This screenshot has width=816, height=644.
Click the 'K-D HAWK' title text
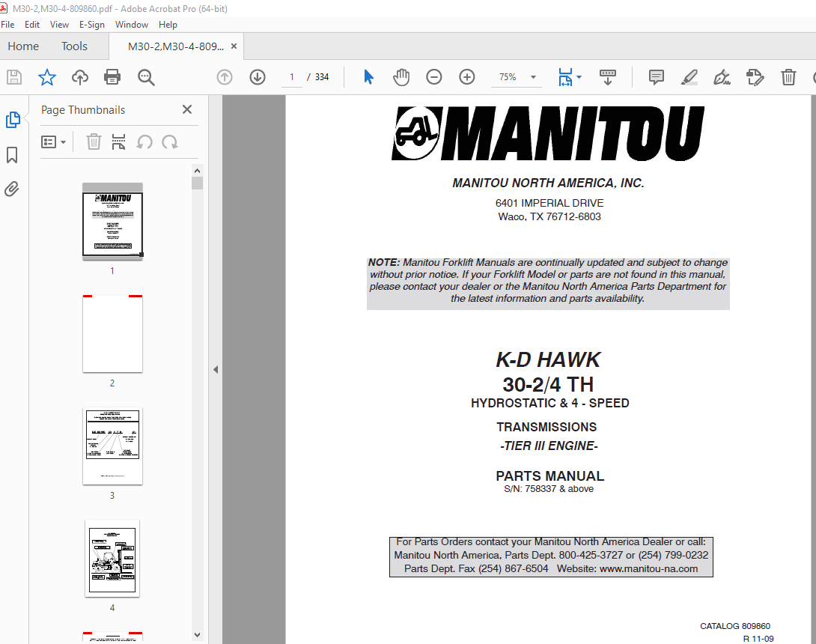point(548,359)
